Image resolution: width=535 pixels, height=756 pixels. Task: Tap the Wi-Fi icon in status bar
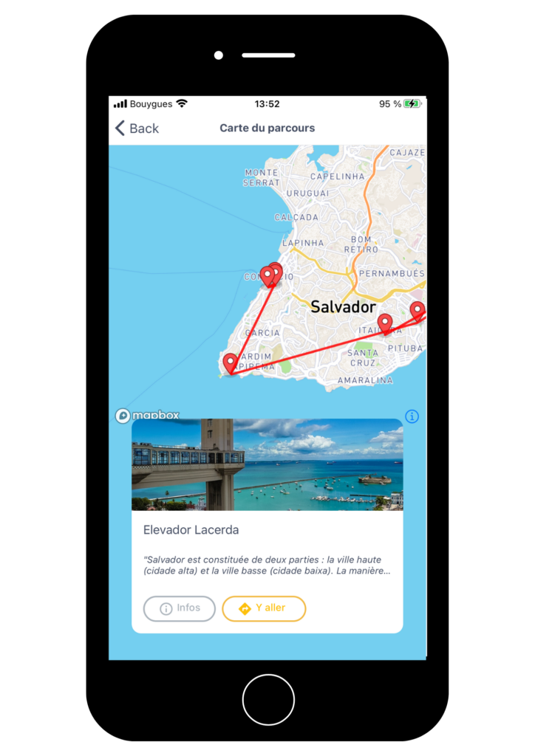tap(182, 103)
